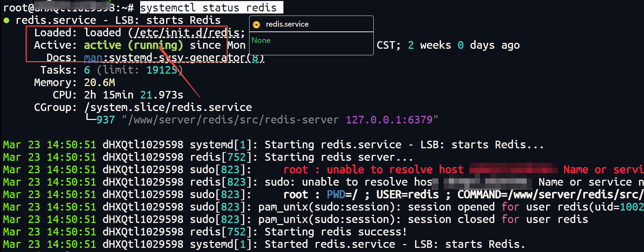Click "Starting redis.service - LSB: starts Redis..." log message
644x252 pixels.
coord(404,144)
